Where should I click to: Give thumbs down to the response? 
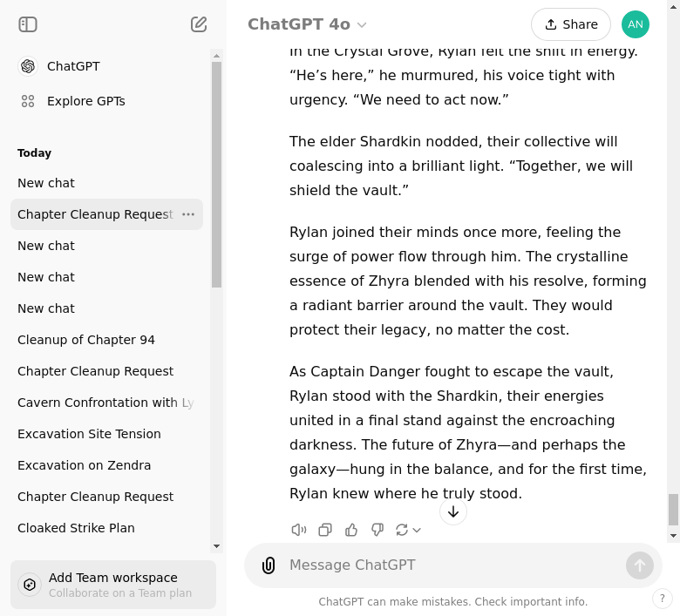click(377, 530)
